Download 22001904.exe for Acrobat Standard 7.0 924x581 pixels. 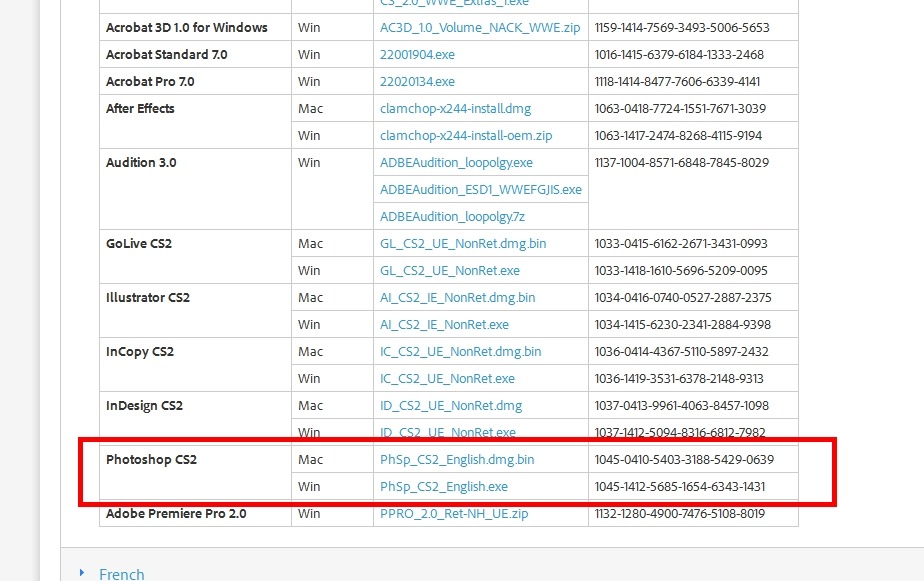(417, 55)
